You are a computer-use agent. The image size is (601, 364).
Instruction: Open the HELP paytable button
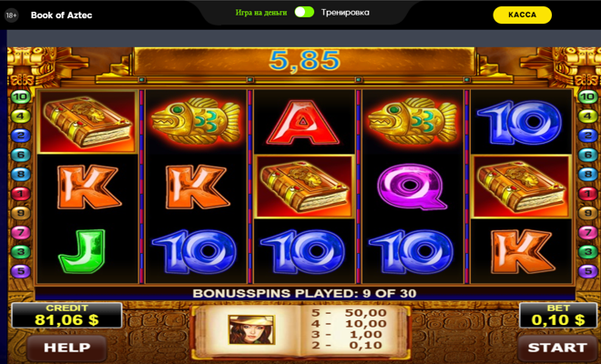point(67,348)
